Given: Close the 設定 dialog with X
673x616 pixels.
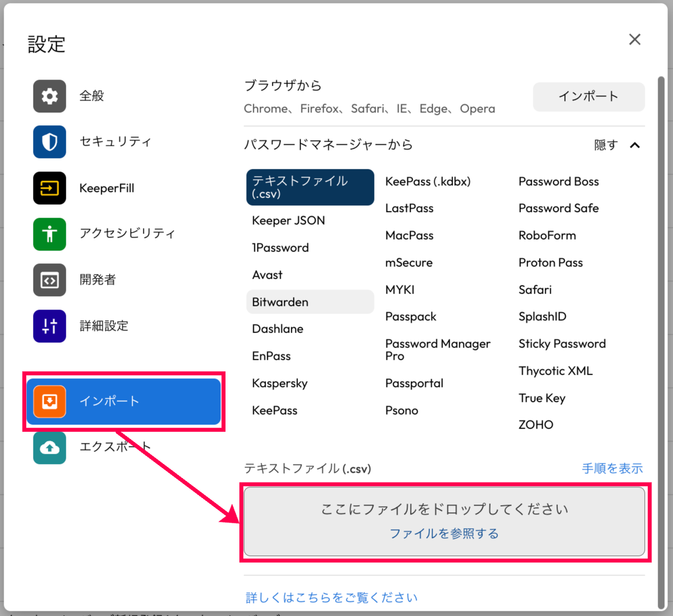Looking at the screenshot, I should [x=635, y=40].
